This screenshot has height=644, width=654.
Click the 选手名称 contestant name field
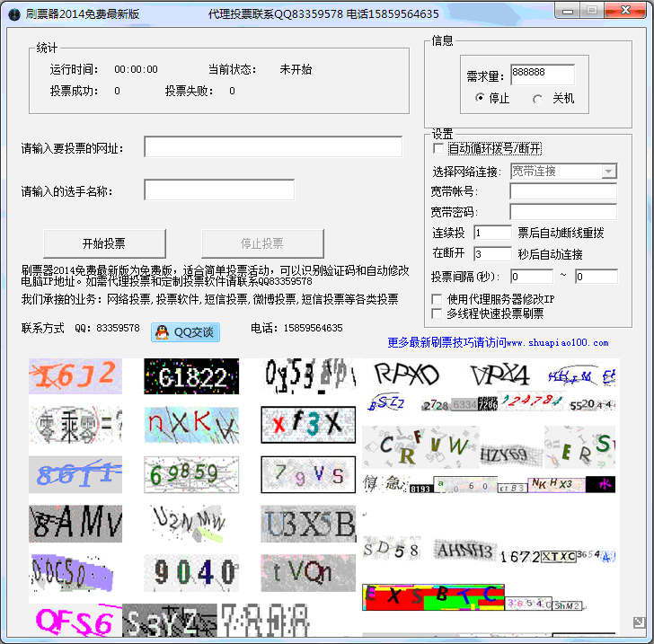tap(219, 190)
